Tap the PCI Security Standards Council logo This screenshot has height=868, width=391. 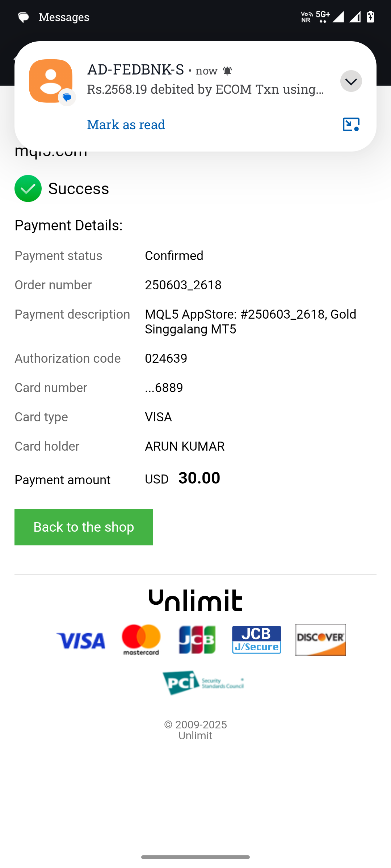203,683
